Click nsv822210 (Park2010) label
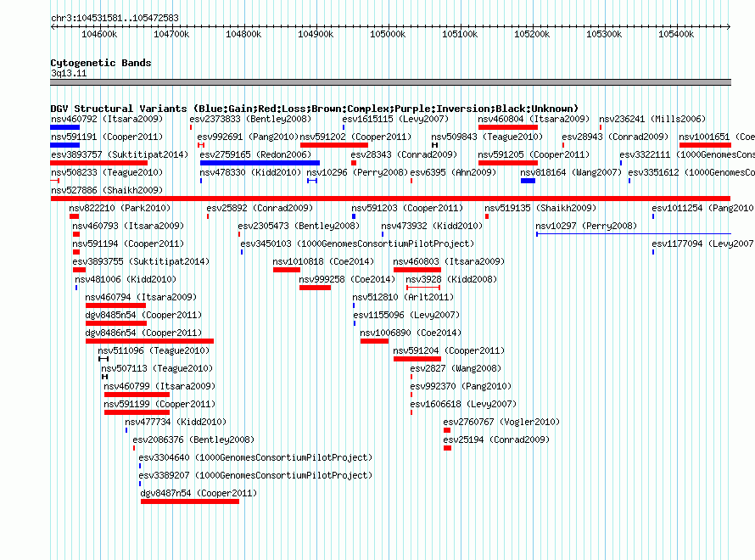The width and height of the screenshot is (755, 560). click(x=120, y=208)
